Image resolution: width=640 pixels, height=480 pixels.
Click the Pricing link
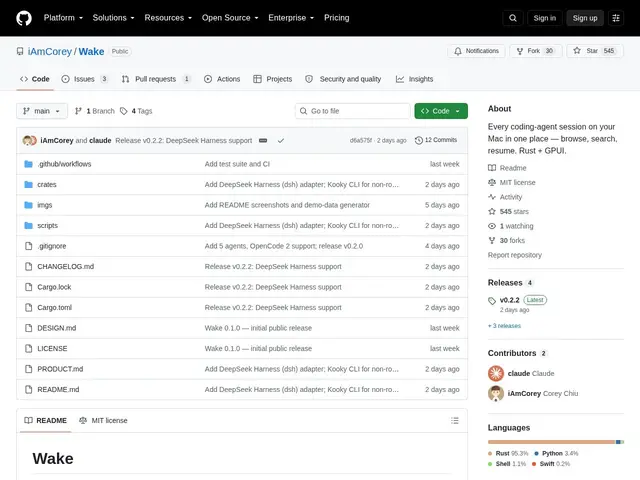(x=337, y=18)
